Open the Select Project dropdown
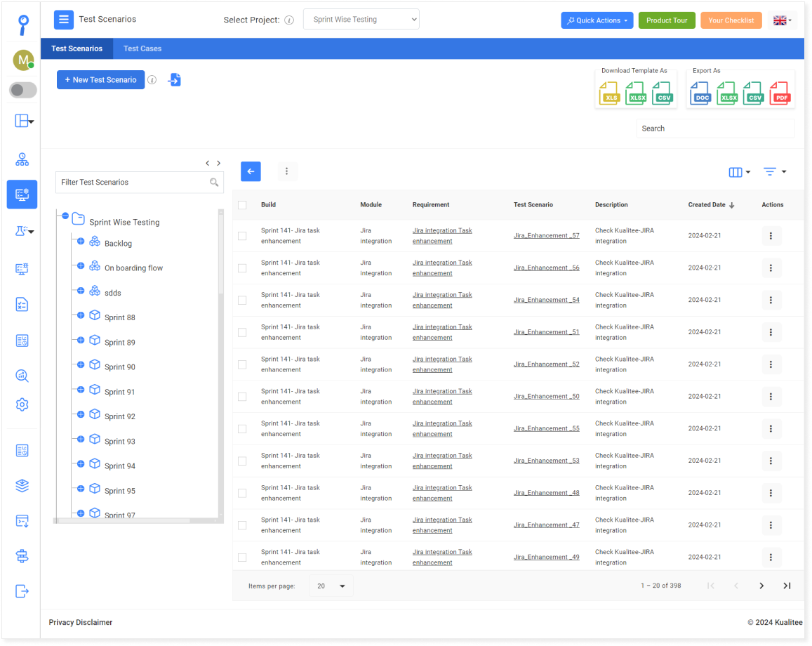Screen dimensions: 812x646 pos(361,20)
